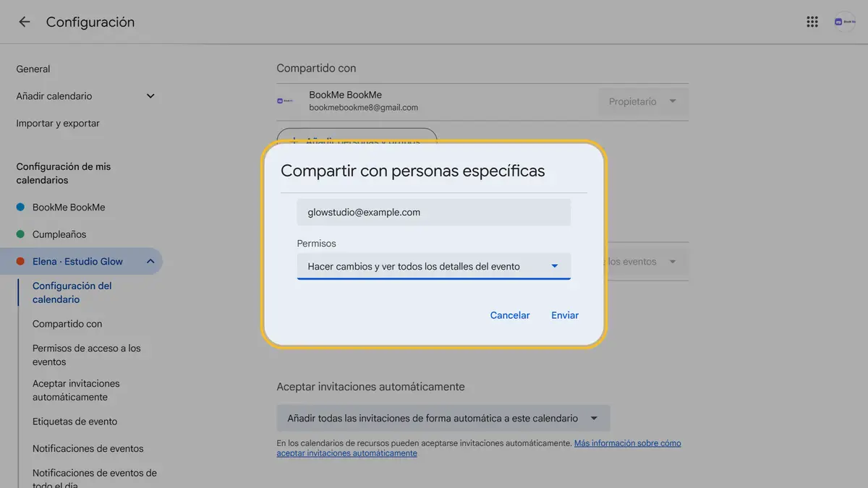This screenshot has width=868, height=488.
Task: Open the Google apps grid icon
Action: point(812,22)
